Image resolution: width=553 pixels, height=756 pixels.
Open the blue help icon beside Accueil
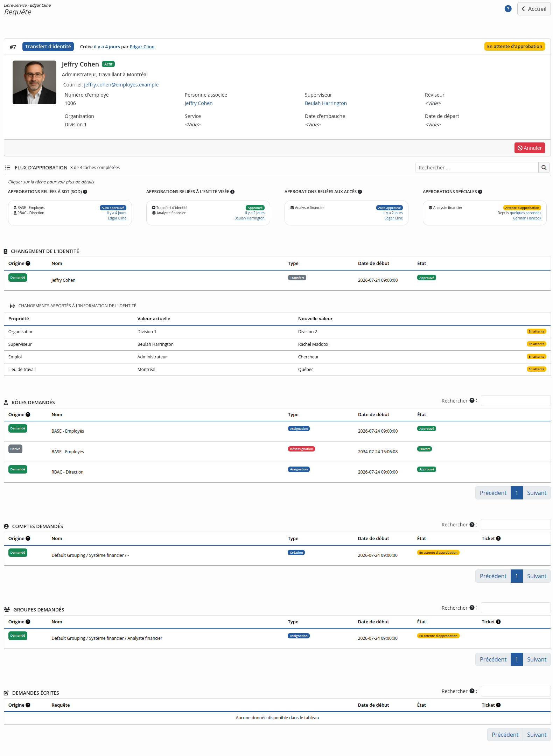pos(508,9)
